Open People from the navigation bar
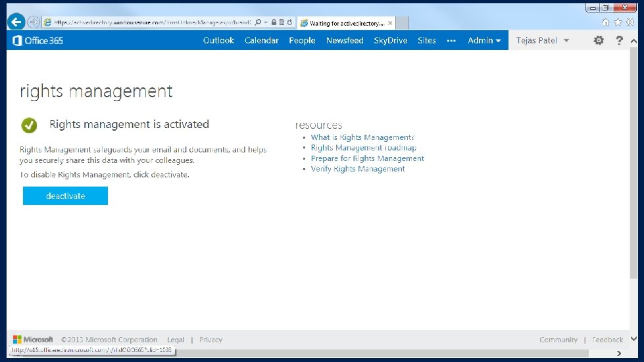Image resolution: width=644 pixels, height=362 pixels. click(x=303, y=40)
